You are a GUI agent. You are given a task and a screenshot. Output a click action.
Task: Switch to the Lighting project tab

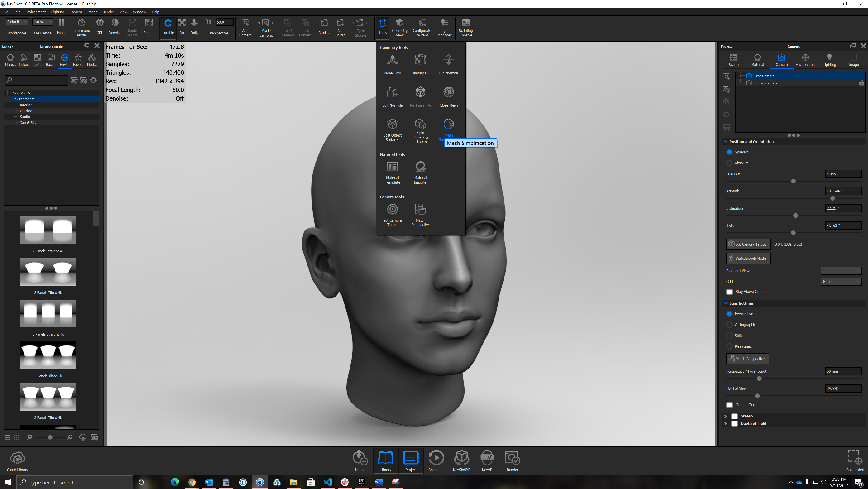829,60
